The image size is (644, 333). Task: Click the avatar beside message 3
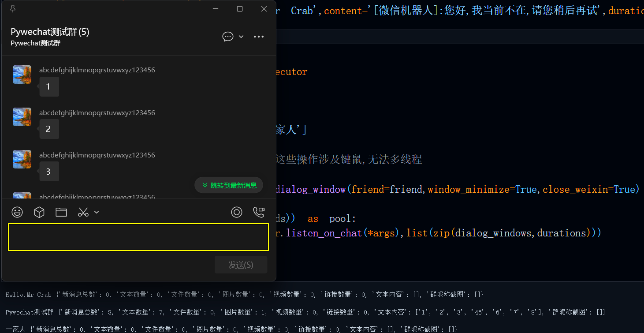point(22,159)
